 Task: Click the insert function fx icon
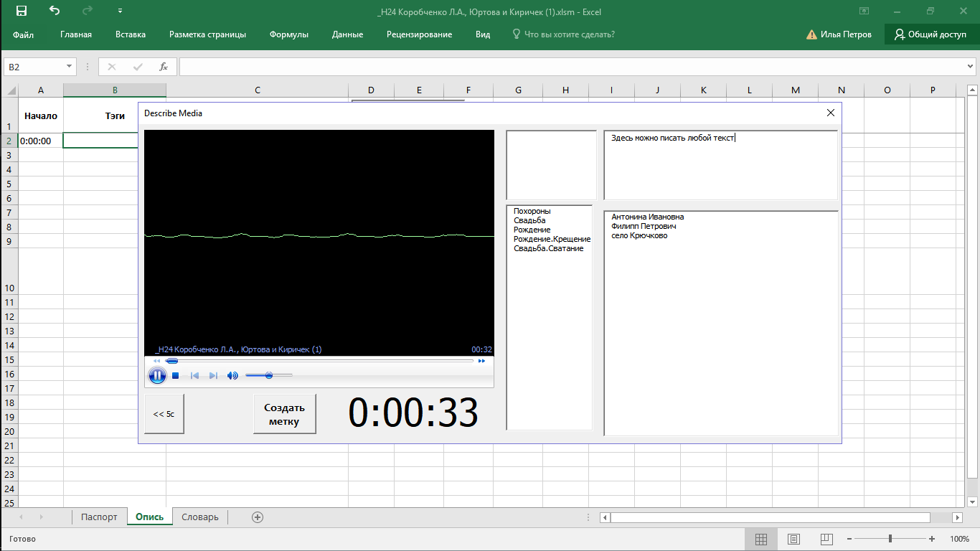[164, 67]
